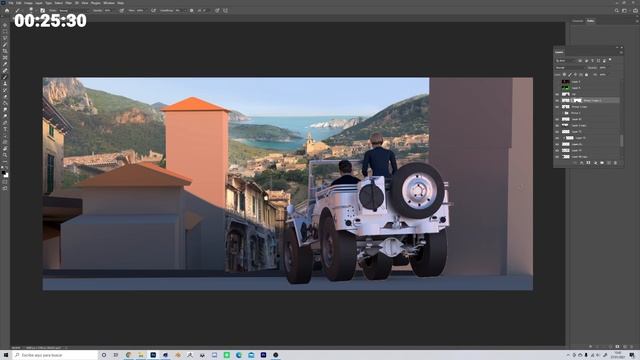The width and height of the screenshot is (640, 360).
Task: Select the Gradient tool
Action: 5,103
